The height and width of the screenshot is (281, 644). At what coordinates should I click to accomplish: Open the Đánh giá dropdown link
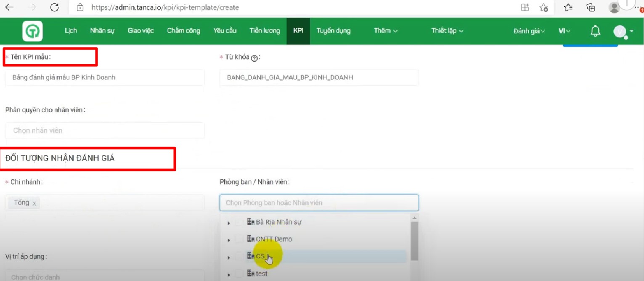[x=529, y=31]
